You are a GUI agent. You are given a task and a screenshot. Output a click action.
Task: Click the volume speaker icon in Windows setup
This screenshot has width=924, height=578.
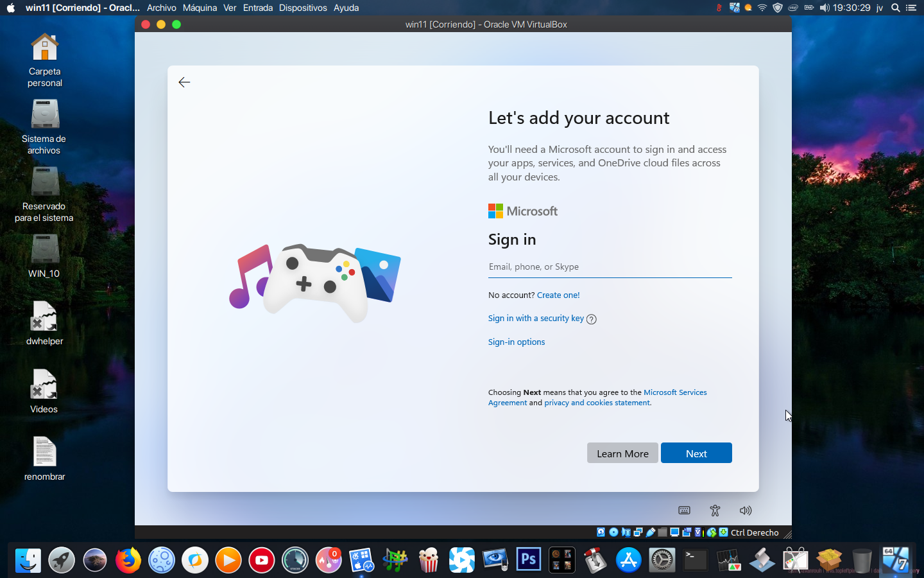tap(745, 511)
